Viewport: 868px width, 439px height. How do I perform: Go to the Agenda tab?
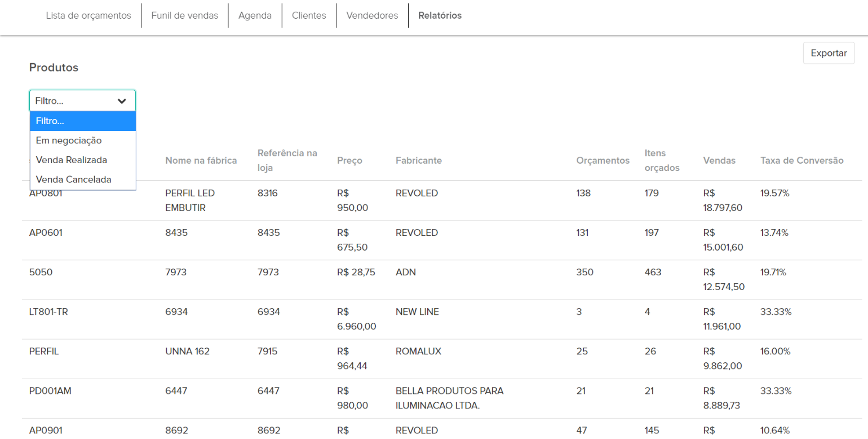[255, 15]
